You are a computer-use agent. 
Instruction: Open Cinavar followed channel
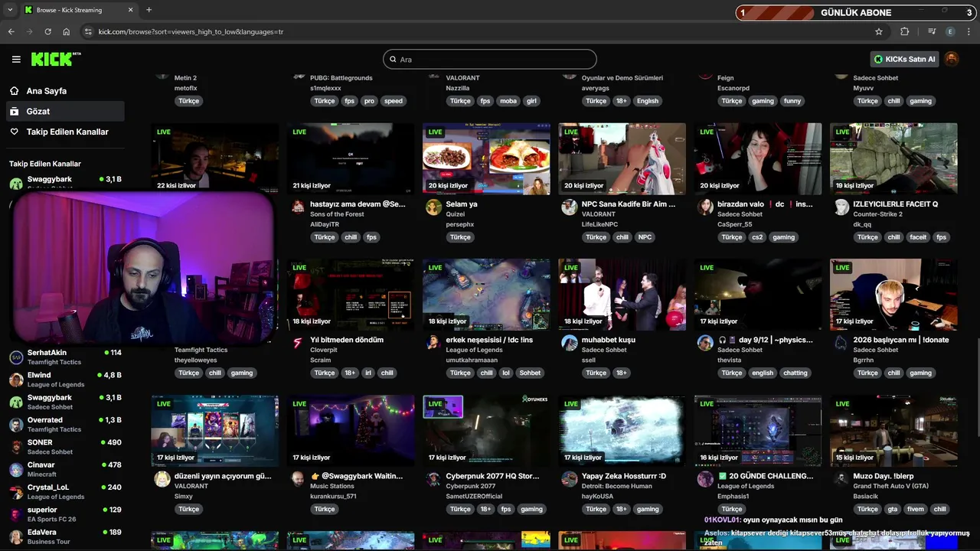65,469
